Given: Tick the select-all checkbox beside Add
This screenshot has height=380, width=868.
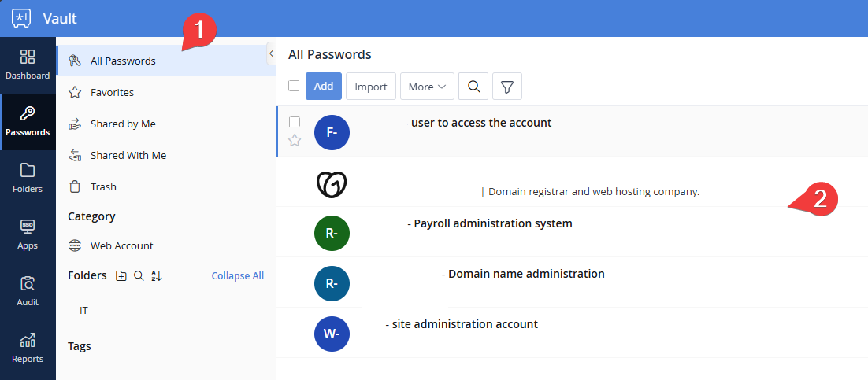Looking at the screenshot, I should (x=294, y=86).
